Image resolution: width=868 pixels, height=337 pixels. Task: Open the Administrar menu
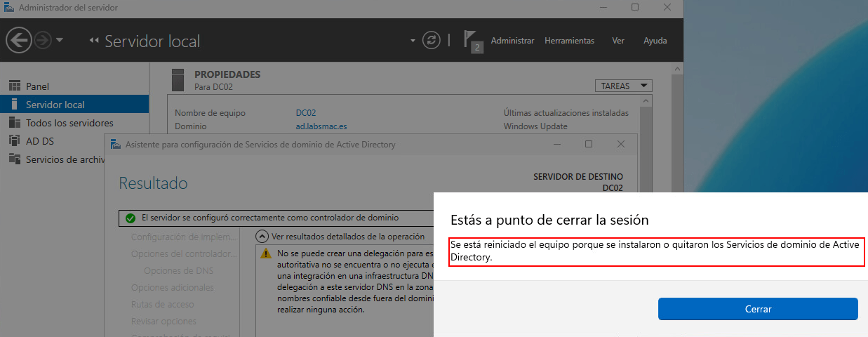pyautogui.click(x=512, y=41)
